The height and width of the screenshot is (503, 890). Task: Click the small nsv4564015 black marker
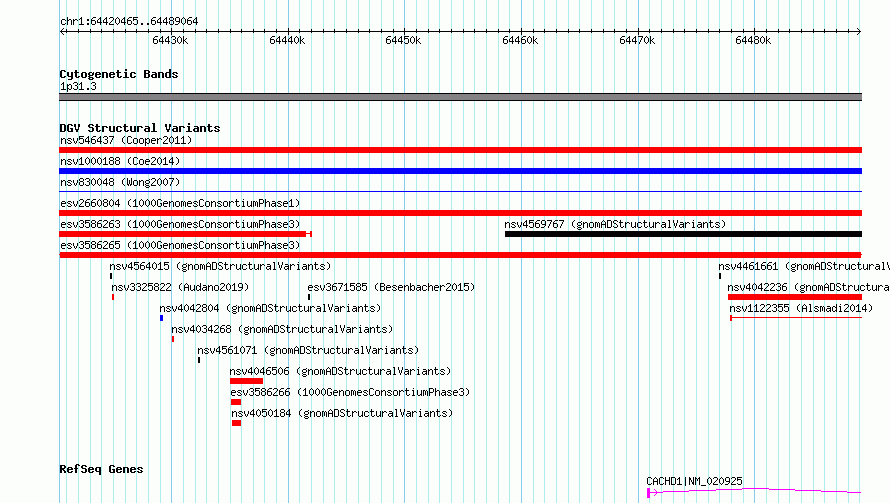click(x=111, y=276)
